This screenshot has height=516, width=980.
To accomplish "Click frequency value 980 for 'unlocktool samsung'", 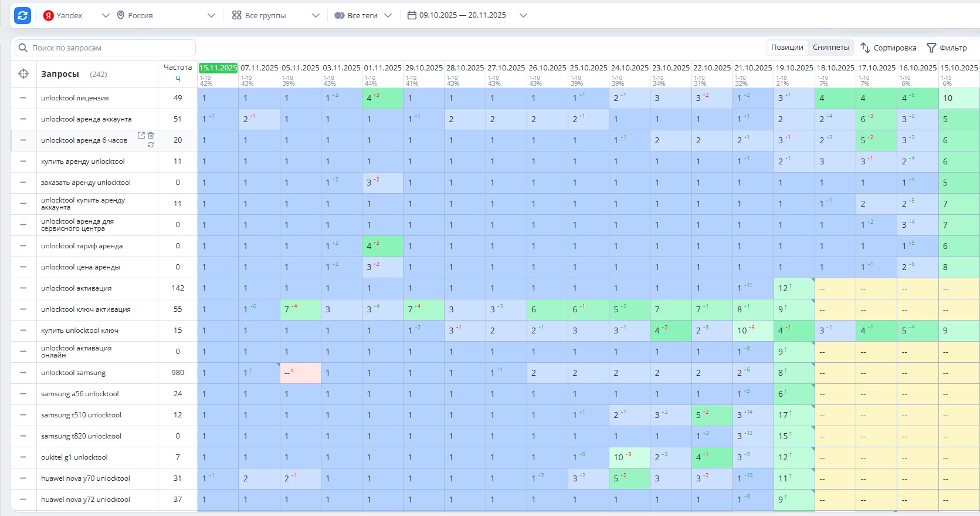I will tap(178, 373).
